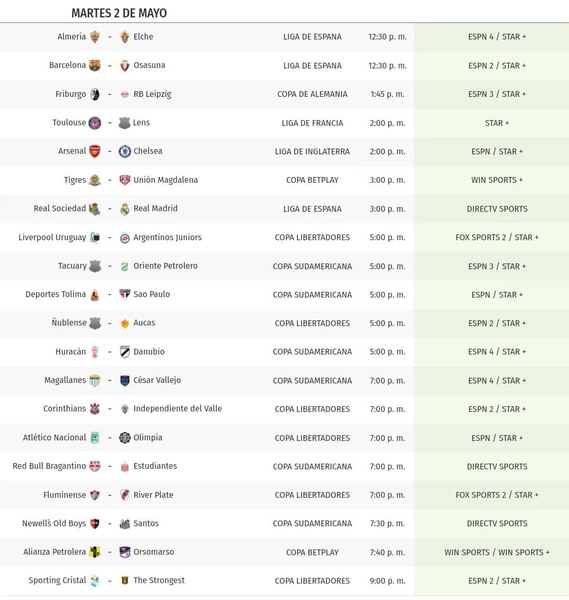Viewport: 569px width, 600px height.
Task: Click the Real Madrid crest
Action: (x=125, y=209)
